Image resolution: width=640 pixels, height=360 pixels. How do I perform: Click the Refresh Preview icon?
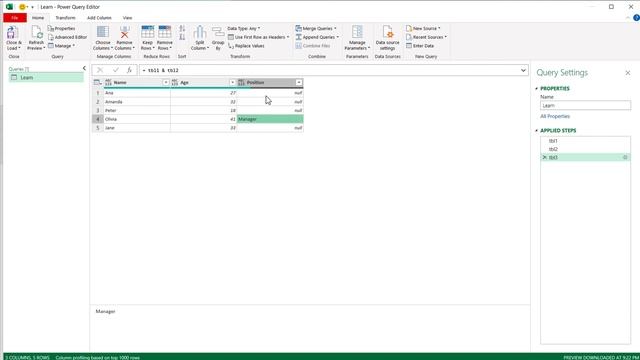(x=36, y=33)
